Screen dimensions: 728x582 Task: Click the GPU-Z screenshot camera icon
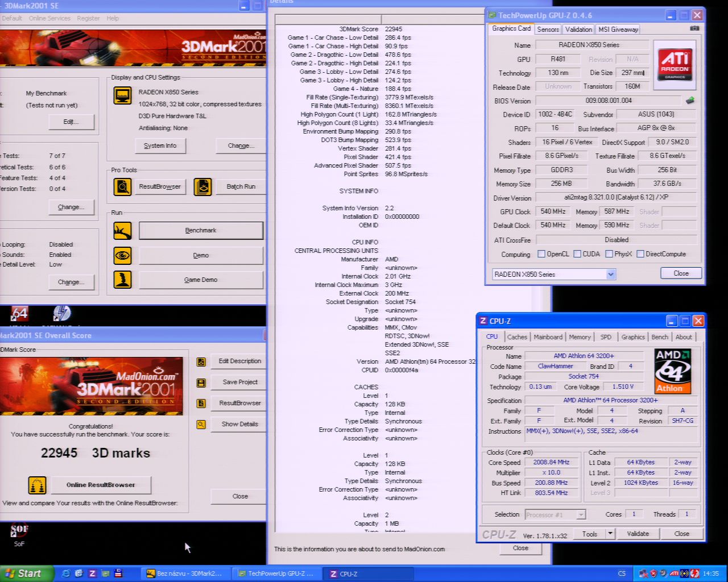coord(694,28)
